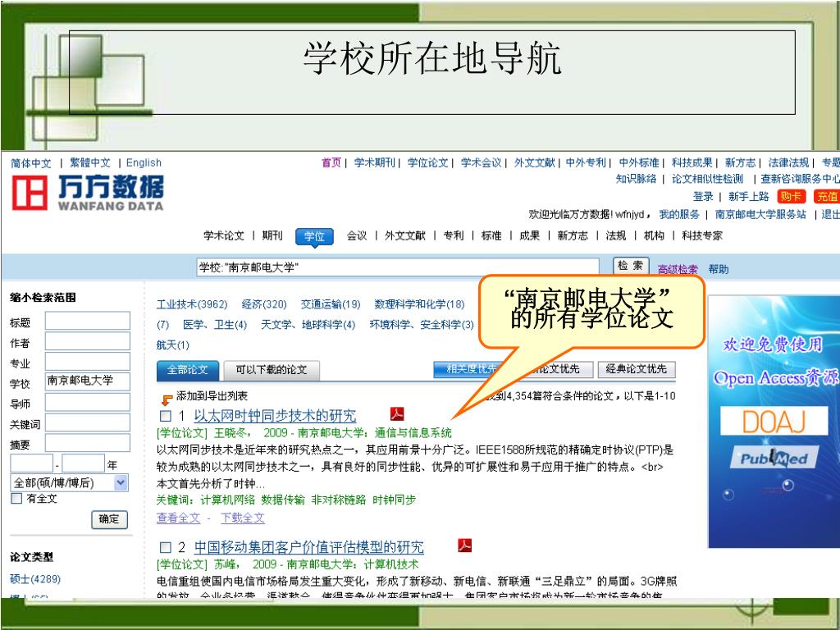Switch to 可以下载的论文 tab

[x=271, y=370]
